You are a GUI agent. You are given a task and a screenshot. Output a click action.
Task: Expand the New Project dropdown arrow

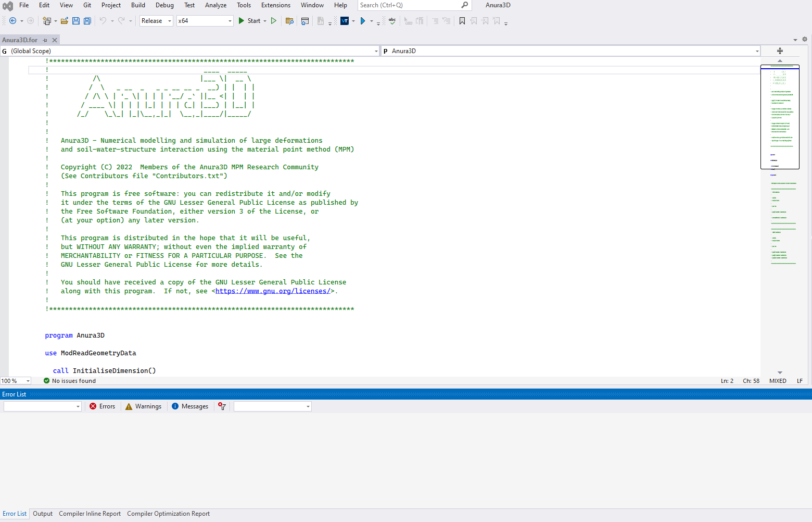(x=56, y=21)
